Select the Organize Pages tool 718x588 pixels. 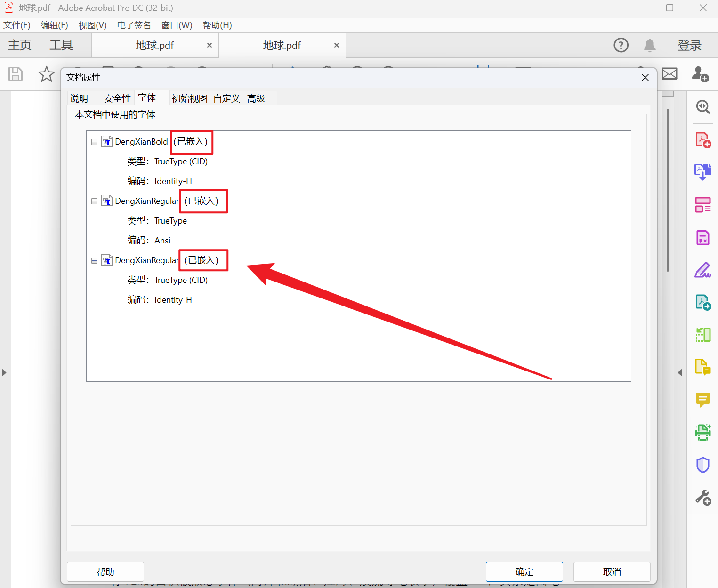coord(702,205)
